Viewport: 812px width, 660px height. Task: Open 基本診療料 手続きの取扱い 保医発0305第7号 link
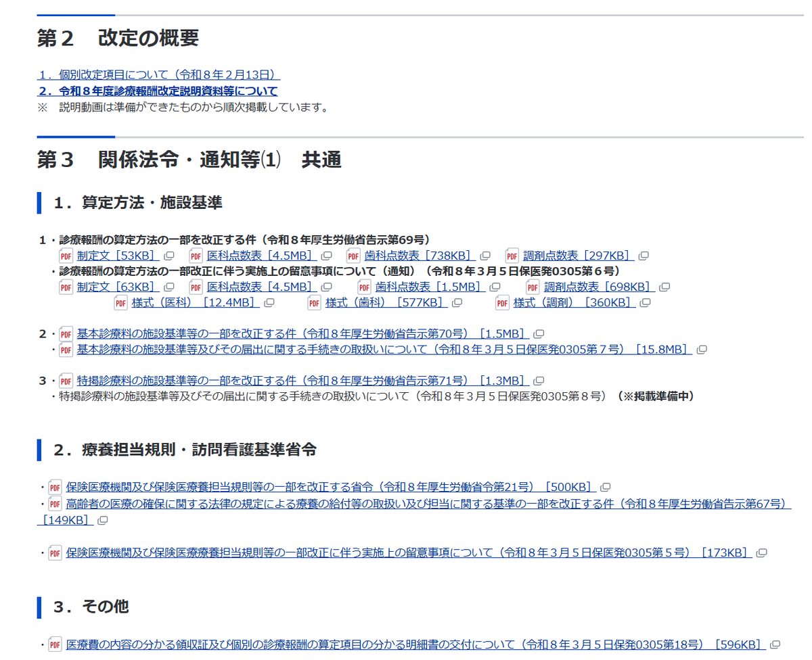coord(385,350)
